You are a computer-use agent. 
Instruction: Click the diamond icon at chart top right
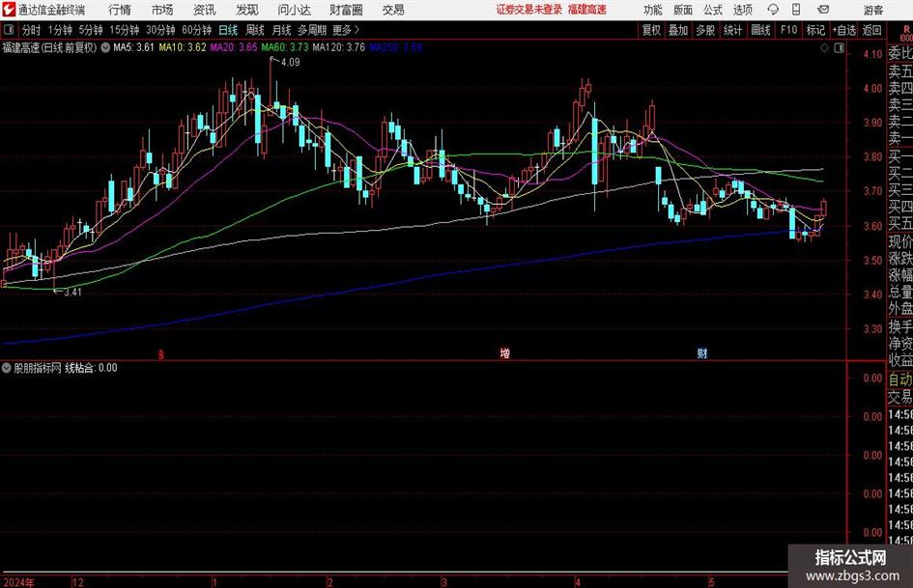(824, 48)
